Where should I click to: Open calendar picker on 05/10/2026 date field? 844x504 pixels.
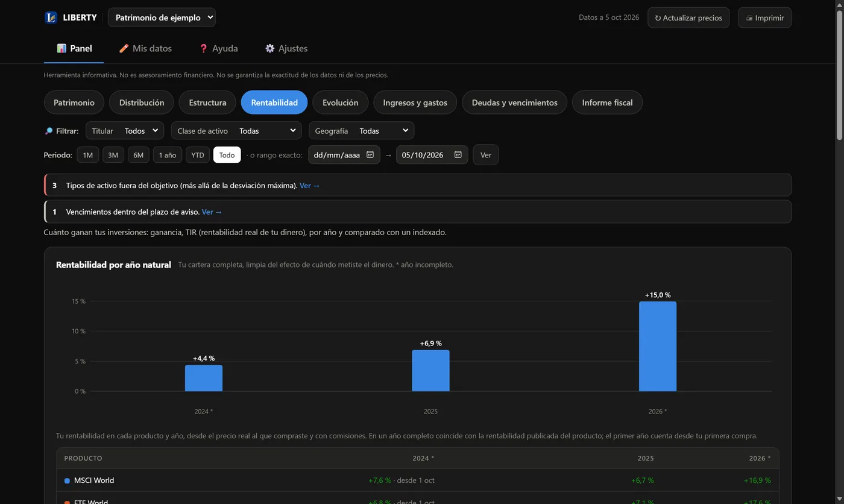[x=458, y=155]
